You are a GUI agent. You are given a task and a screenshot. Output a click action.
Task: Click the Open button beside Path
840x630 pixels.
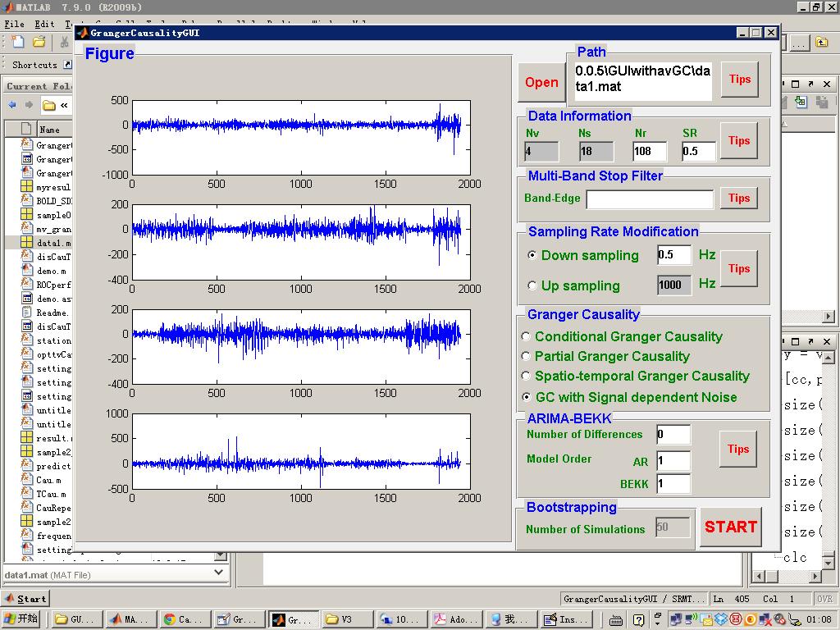pyautogui.click(x=541, y=82)
